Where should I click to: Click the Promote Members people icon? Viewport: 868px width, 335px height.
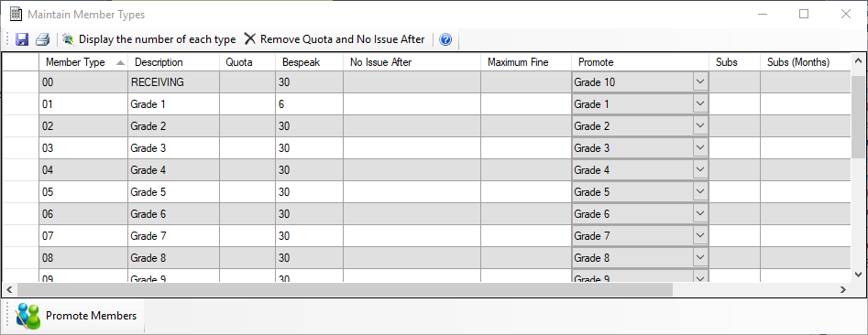[27, 316]
